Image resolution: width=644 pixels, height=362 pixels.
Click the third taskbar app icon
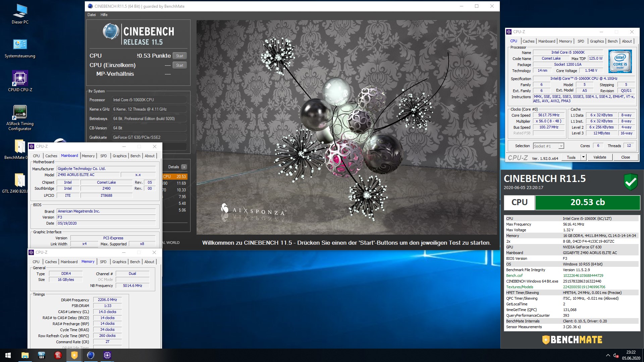pyautogui.click(x=41, y=355)
